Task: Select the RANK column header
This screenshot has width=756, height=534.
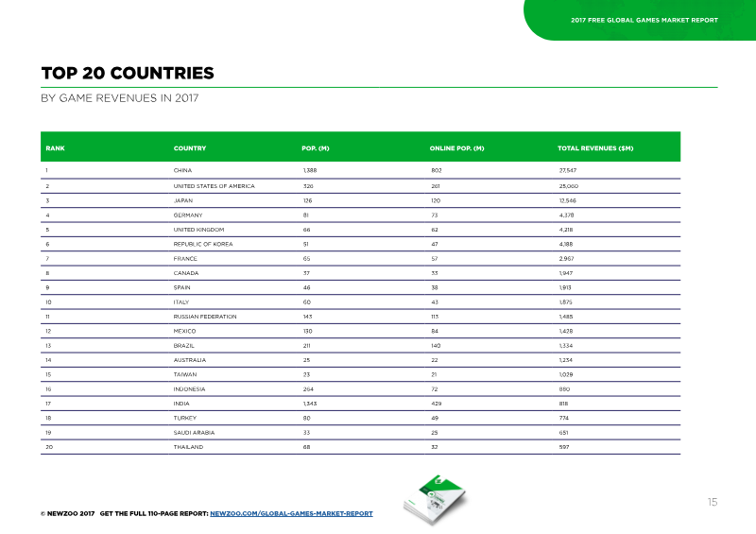Action: pyautogui.click(x=55, y=148)
